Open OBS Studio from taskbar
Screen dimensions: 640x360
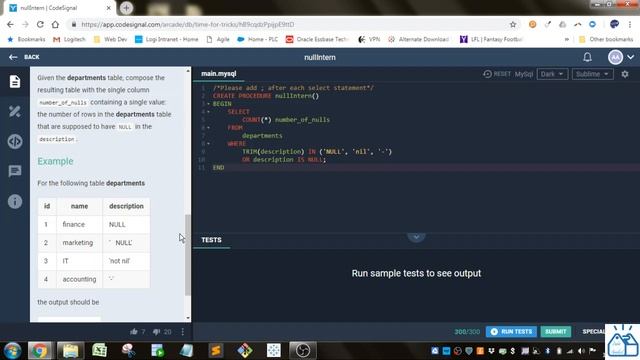click(303, 351)
